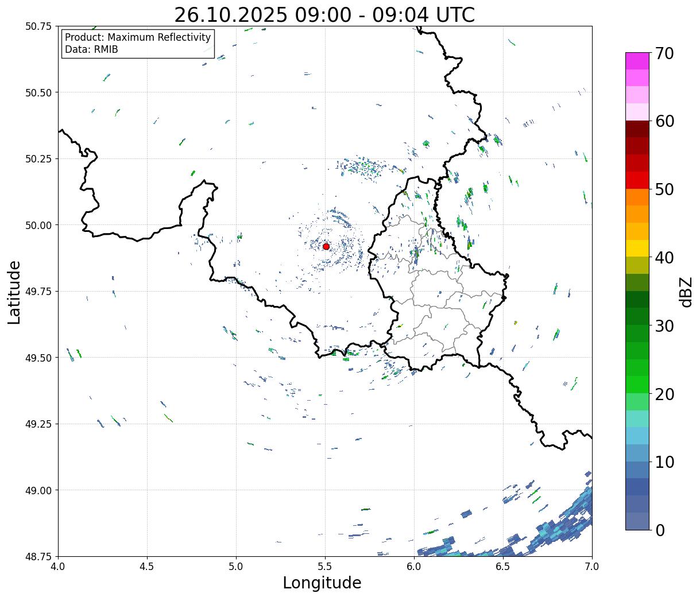Click latitude tick label 48.75
This screenshot has width=700, height=597.
pos(38,556)
